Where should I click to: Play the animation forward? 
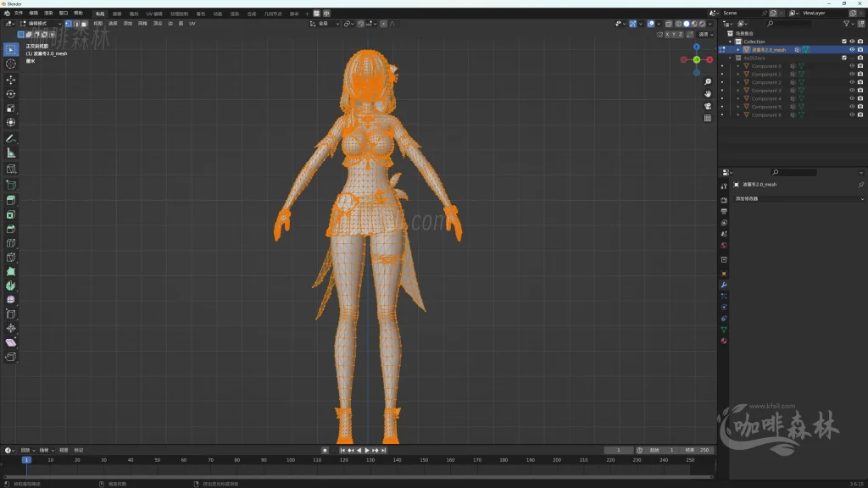click(367, 451)
